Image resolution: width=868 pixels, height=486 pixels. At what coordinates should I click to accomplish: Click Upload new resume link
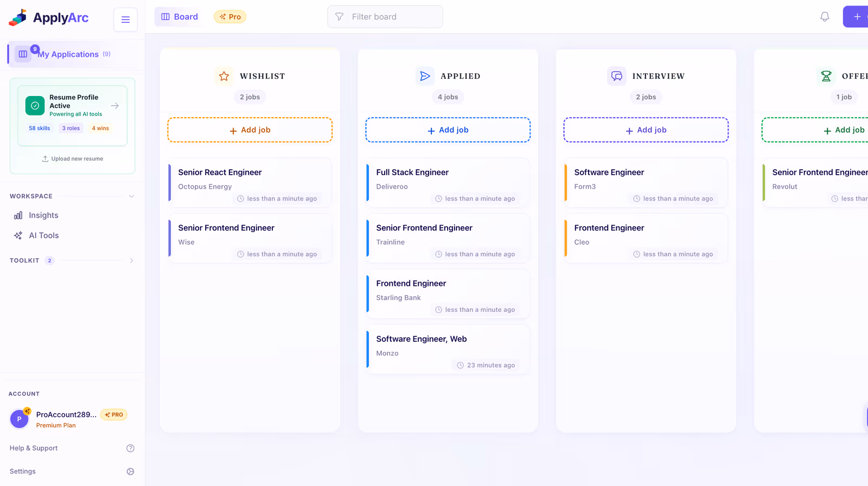(x=73, y=159)
